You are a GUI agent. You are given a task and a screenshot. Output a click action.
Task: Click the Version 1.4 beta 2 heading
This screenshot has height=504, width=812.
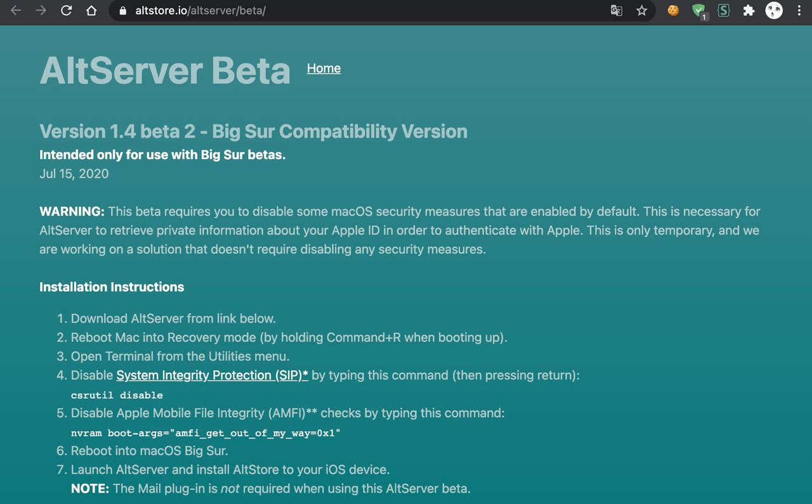click(x=253, y=131)
